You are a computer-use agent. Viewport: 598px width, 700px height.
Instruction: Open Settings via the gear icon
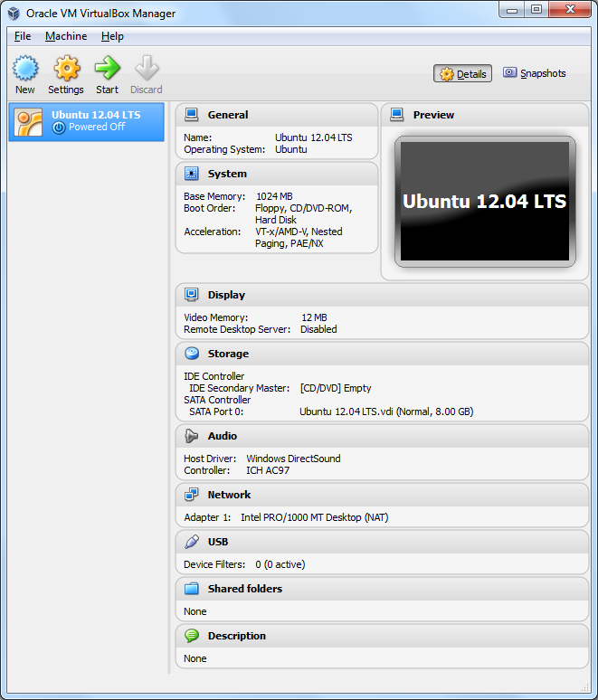coord(67,69)
